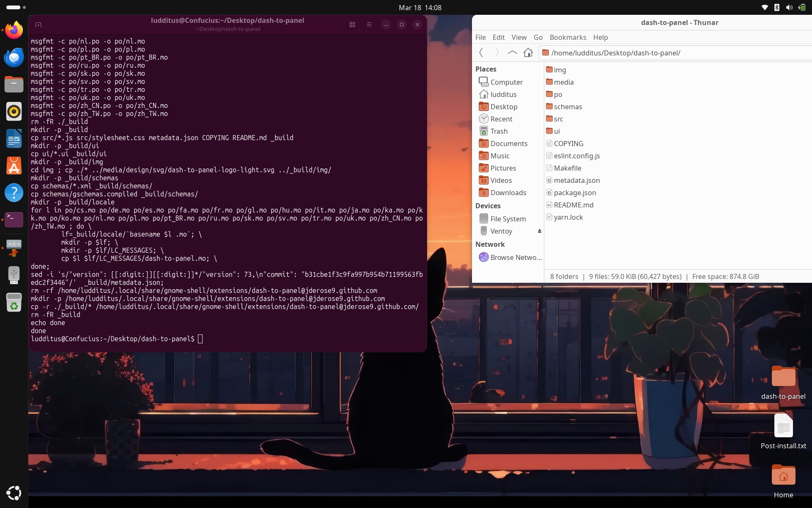Open Thunderbird mail from dock

[x=14, y=57]
